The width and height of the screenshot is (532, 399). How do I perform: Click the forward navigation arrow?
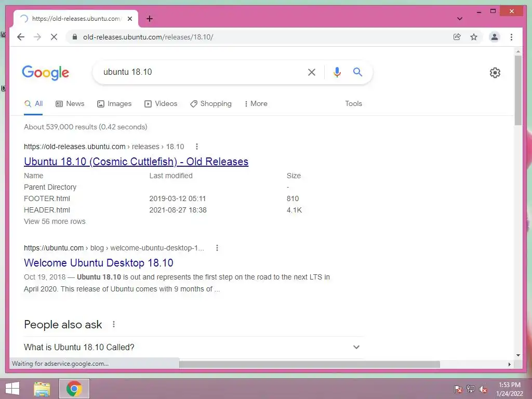tap(37, 37)
